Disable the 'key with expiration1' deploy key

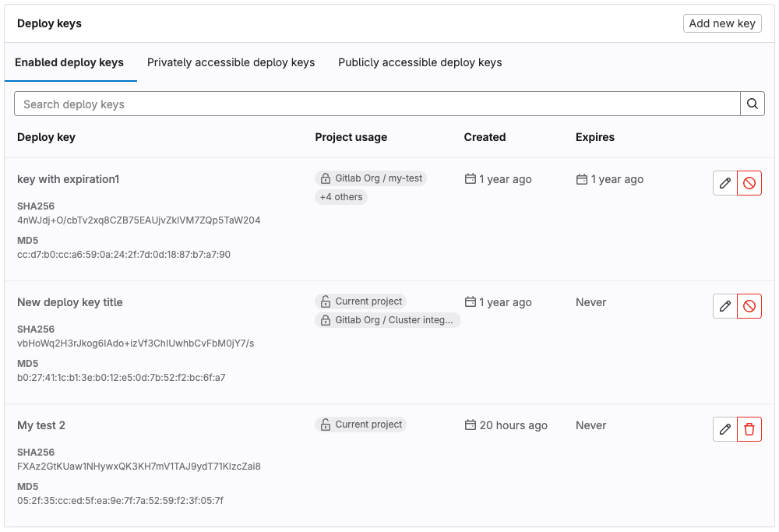click(749, 183)
